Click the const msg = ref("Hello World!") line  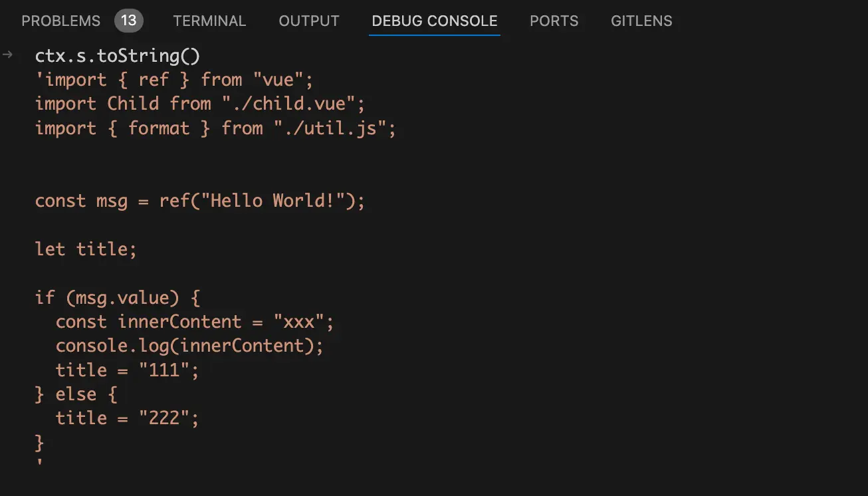[x=200, y=201]
